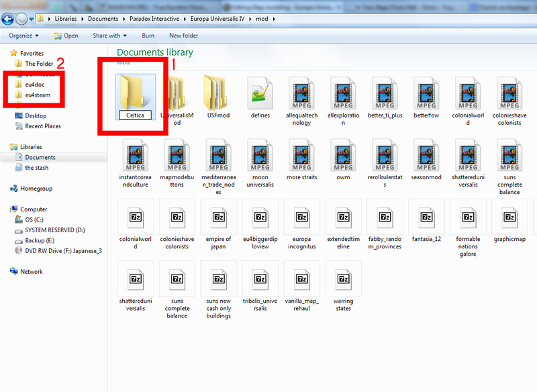Open the Organize dropdown menu
This screenshot has height=392, width=537.
point(21,36)
